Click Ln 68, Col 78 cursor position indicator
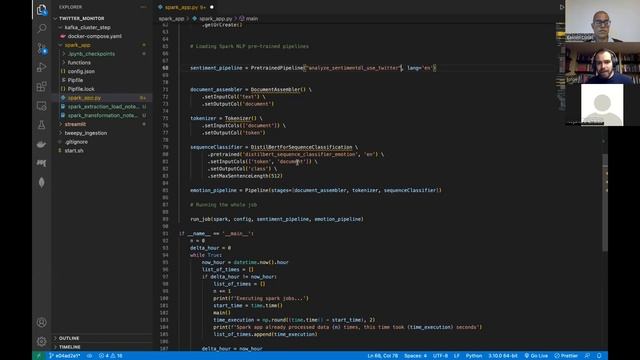The height and width of the screenshot is (360, 640). coord(382,356)
